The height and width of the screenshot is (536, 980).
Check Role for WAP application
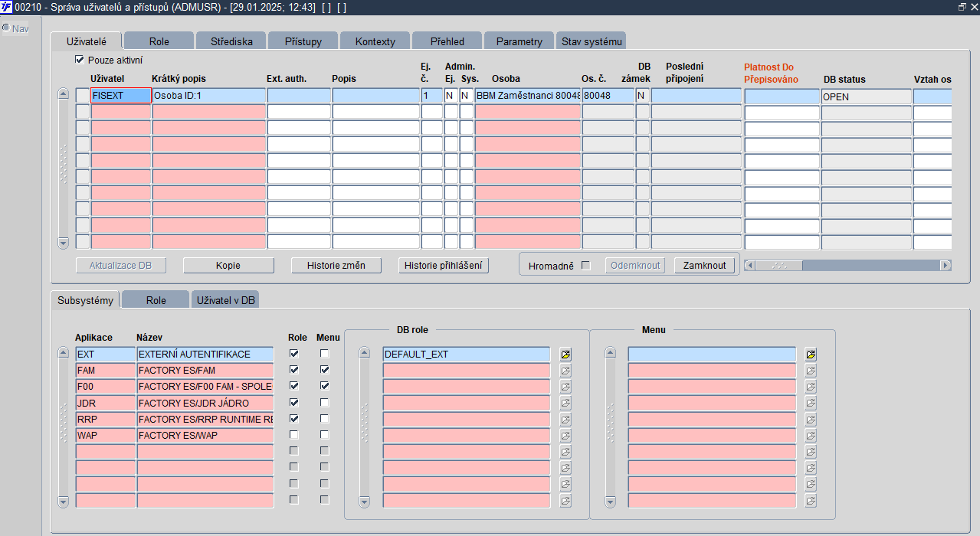pos(293,435)
